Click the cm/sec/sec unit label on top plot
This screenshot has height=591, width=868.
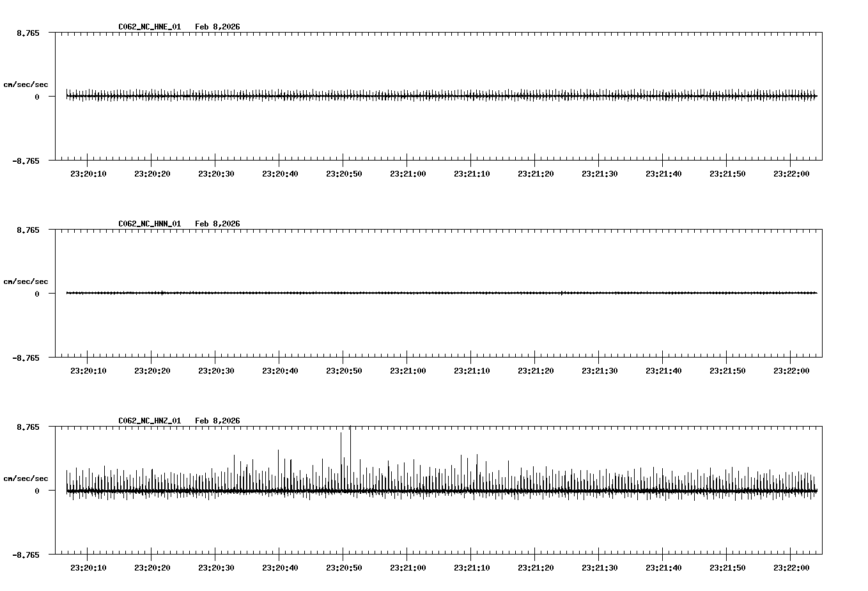(26, 84)
